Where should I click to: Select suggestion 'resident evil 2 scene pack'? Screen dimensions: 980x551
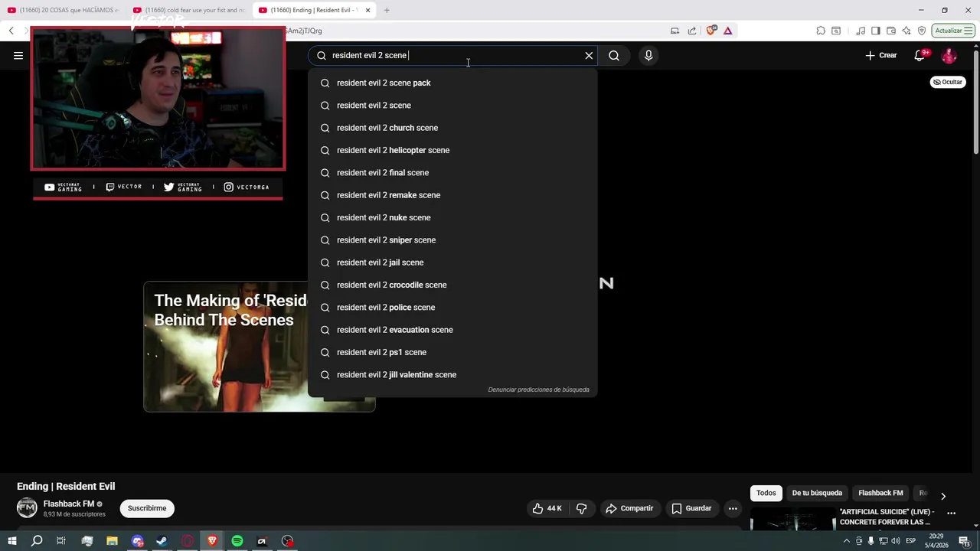click(x=452, y=83)
